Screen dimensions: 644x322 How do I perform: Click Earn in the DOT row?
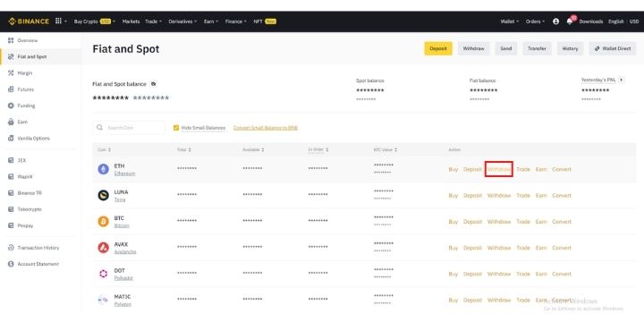click(x=541, y=274)
